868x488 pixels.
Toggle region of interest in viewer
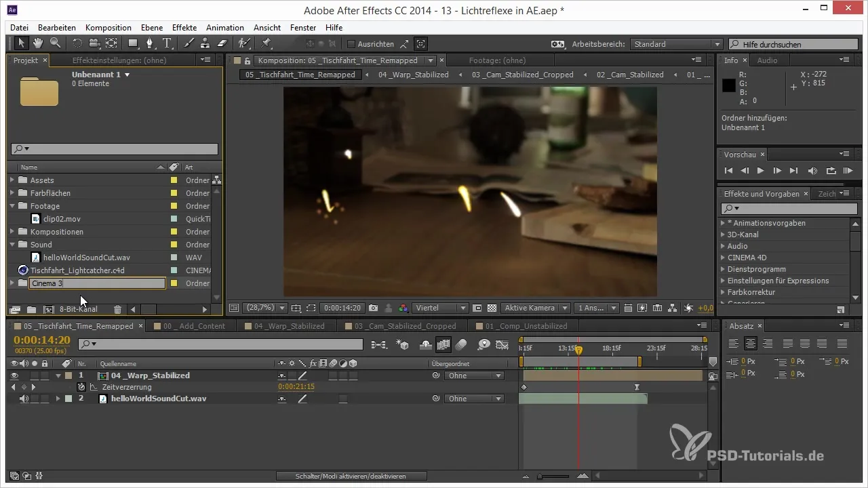[x=478, y=308]
